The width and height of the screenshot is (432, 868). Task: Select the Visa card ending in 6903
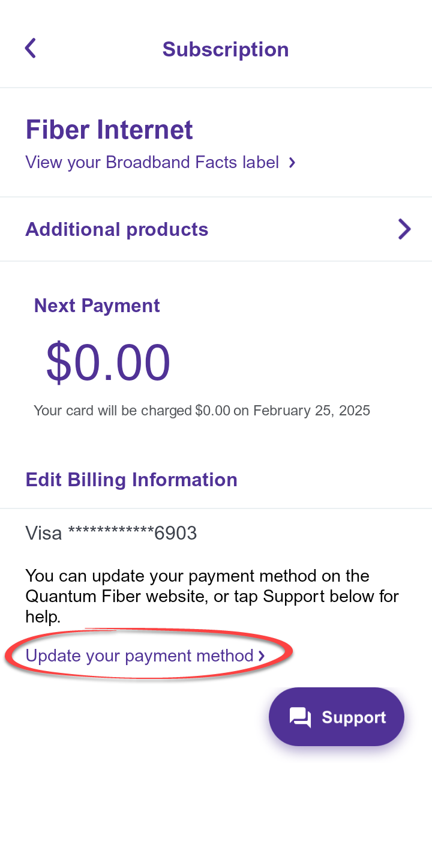click(x=111, y=533)
